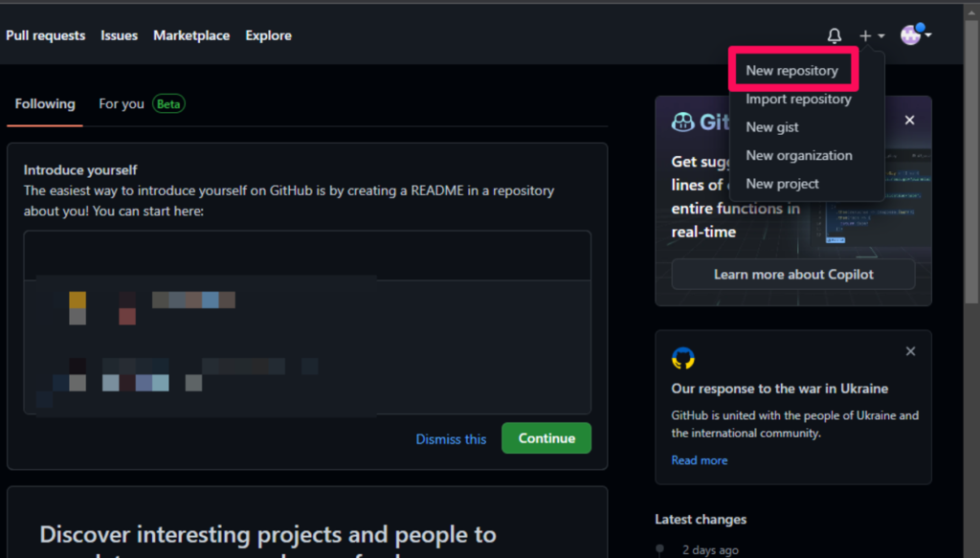The height and width of the screenshot is (558, 980).
Task: Choose Import repository menu entry
Action: click(x=798, y=99)
